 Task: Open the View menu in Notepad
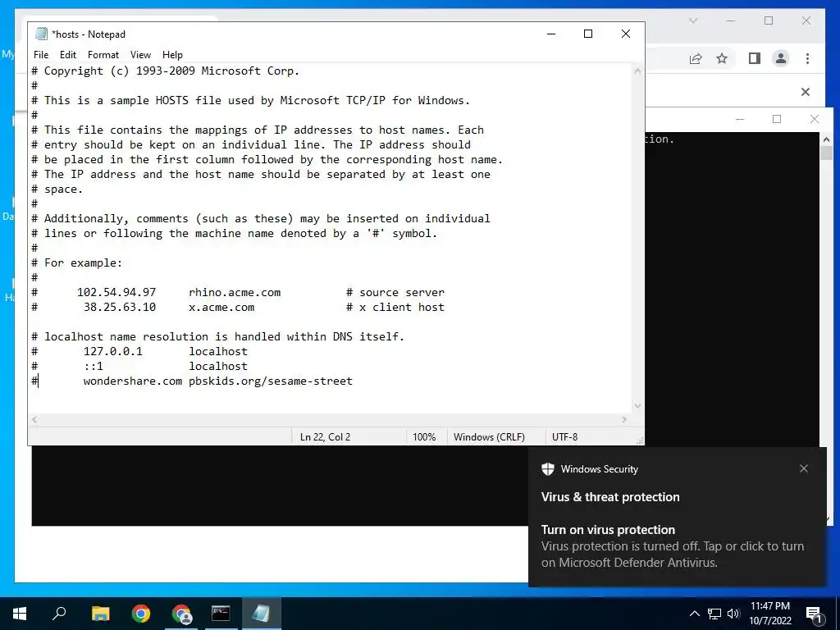140,55
